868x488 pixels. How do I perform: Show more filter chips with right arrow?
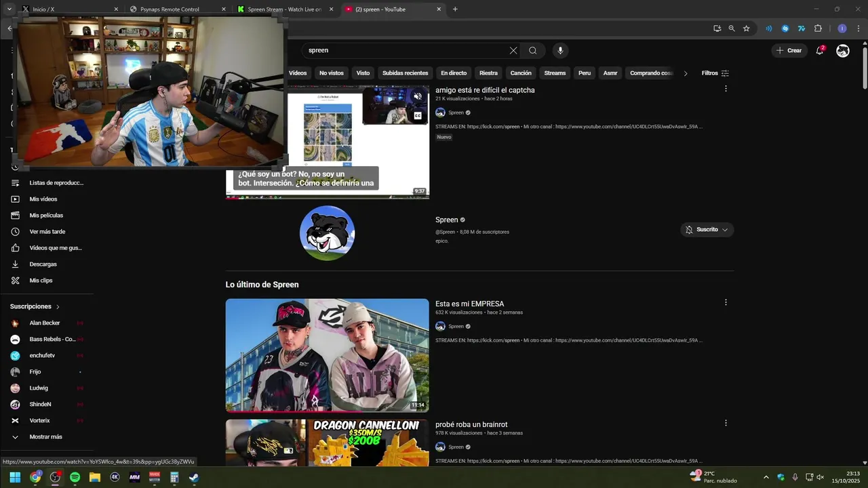coord(686,73)
